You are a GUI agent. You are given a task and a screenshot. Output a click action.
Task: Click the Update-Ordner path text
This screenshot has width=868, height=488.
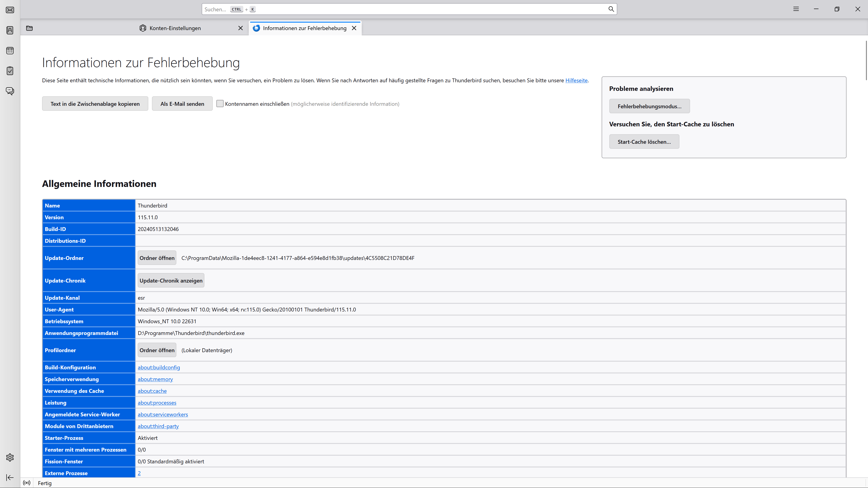[x=298, y=258]
